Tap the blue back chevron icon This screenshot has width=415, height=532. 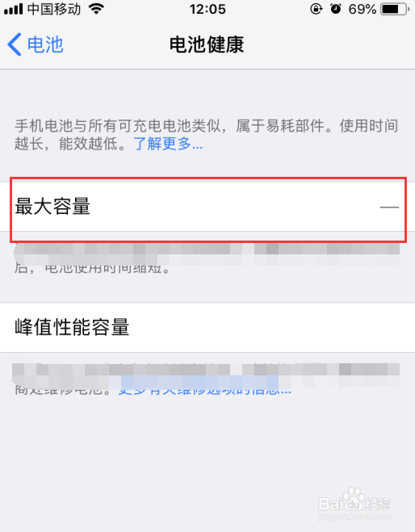(x=15, y=44)
